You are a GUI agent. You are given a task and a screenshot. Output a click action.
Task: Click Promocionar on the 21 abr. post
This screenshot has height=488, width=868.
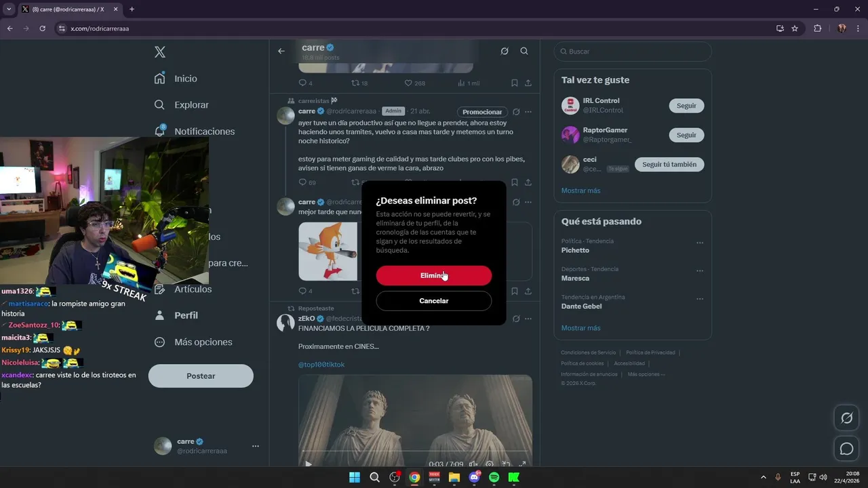coord(482,112)
